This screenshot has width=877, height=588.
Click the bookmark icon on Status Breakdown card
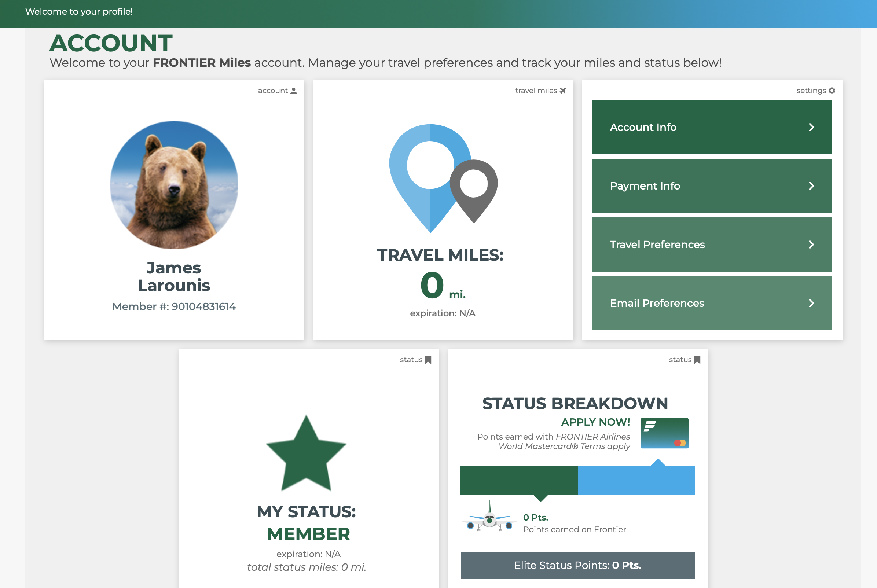pos(697,360)
